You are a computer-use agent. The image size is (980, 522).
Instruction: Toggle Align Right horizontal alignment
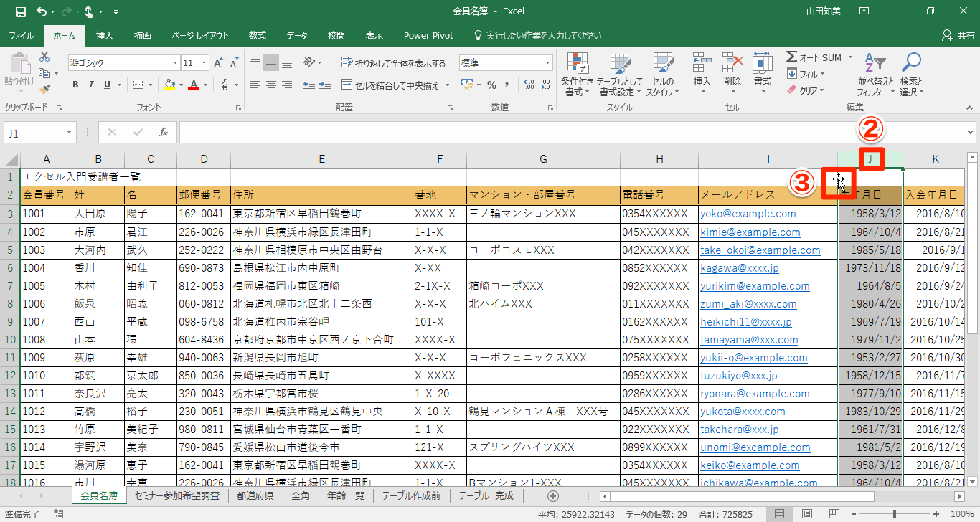point(288,85)
